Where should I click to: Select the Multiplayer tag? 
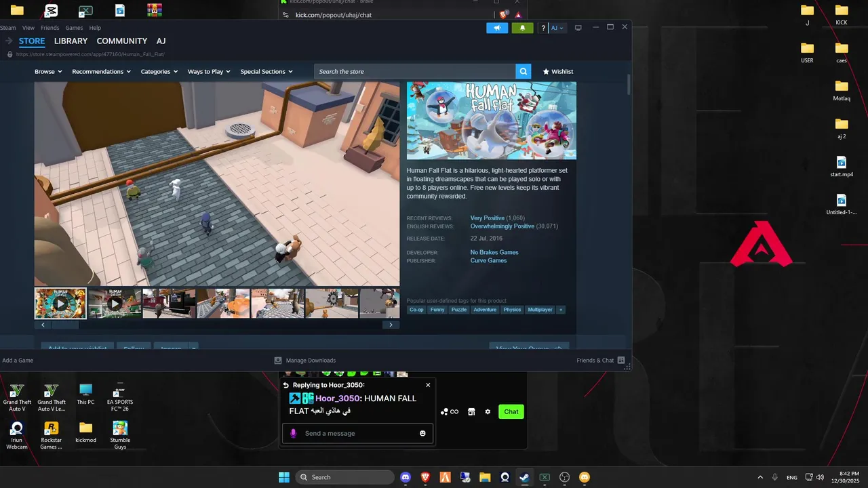pyautogui.click(x=540, y=310)
